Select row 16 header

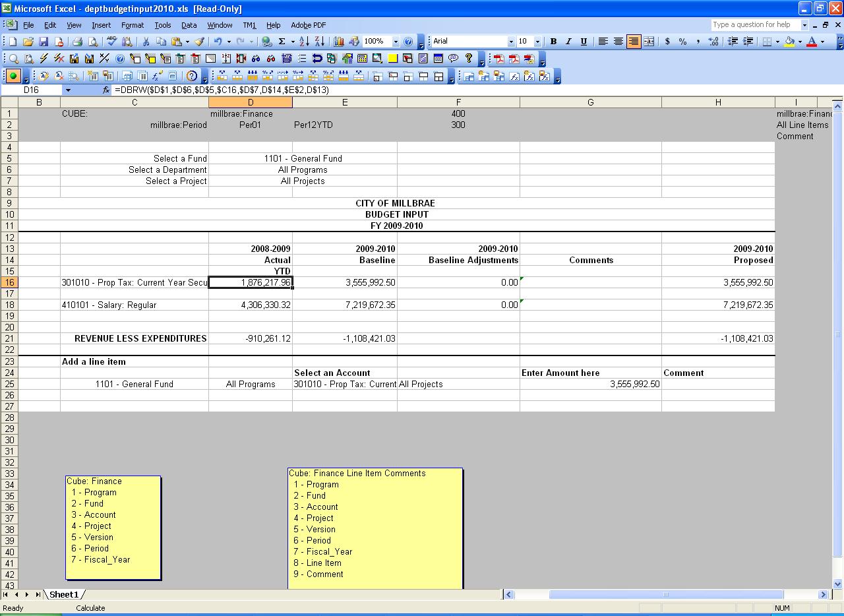tap(9, 282)
